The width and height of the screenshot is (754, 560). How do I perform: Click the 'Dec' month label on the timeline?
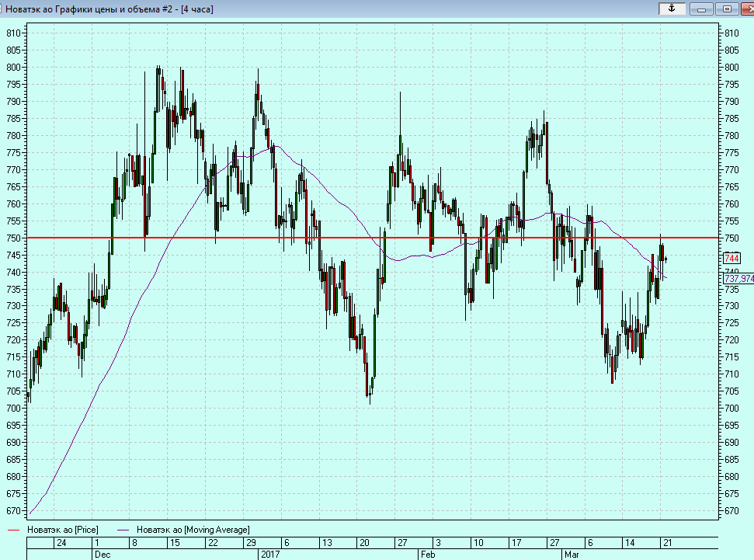(103, 555)
